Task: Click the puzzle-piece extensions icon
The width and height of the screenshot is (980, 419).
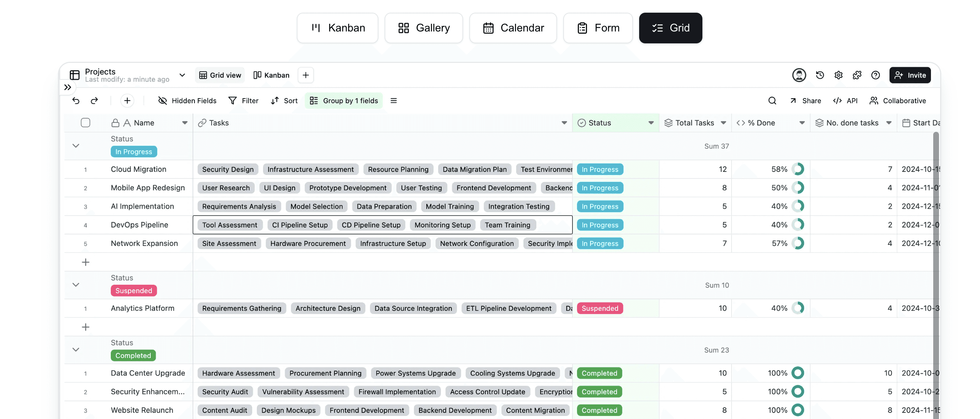Action: [857, 75]
